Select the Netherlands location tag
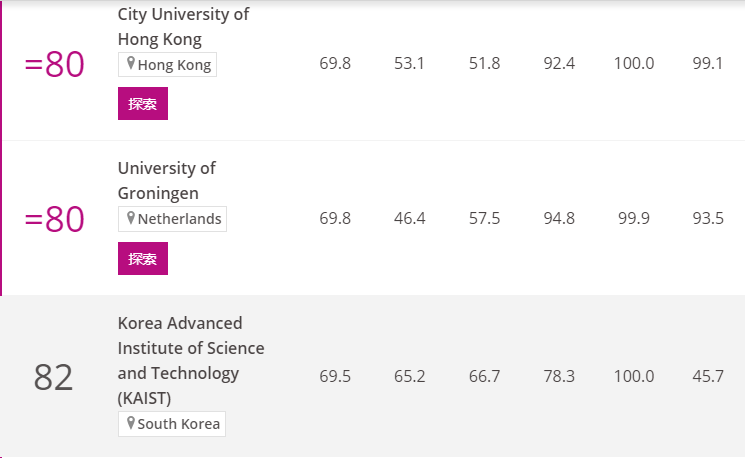Viewport: 745px width, 458px height. 172,219
